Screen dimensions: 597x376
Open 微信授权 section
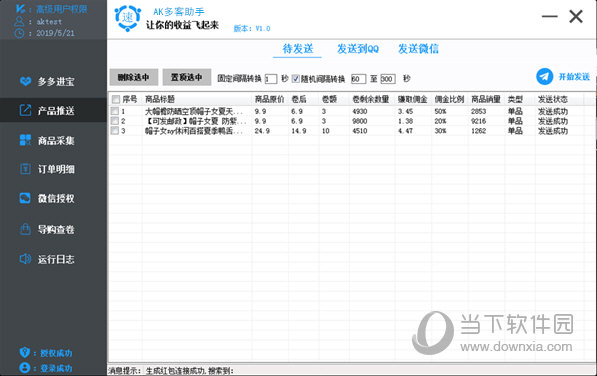tap(53, 198)
